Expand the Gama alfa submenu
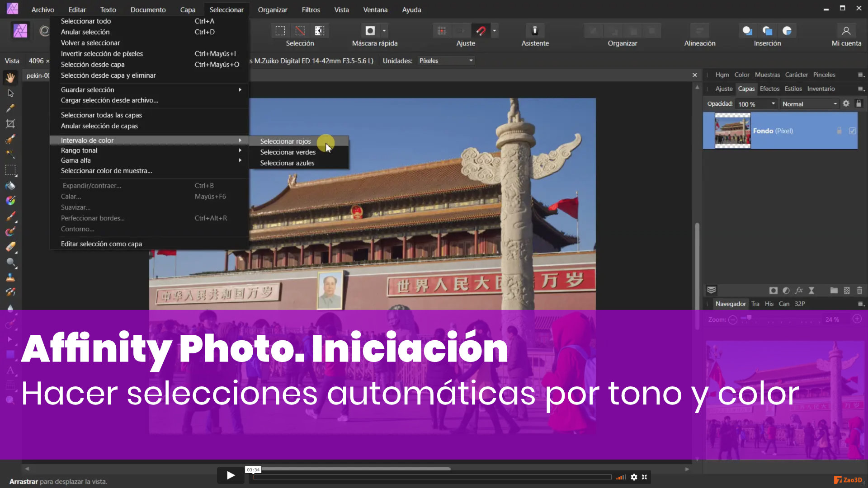 tap(240, 160)
